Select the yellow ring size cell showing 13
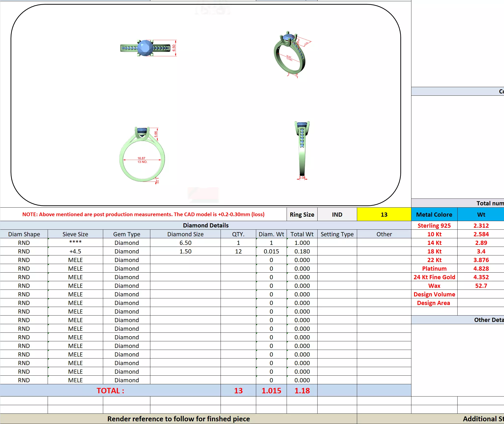Viewport: 504px width, 424px height. (384, 214)
